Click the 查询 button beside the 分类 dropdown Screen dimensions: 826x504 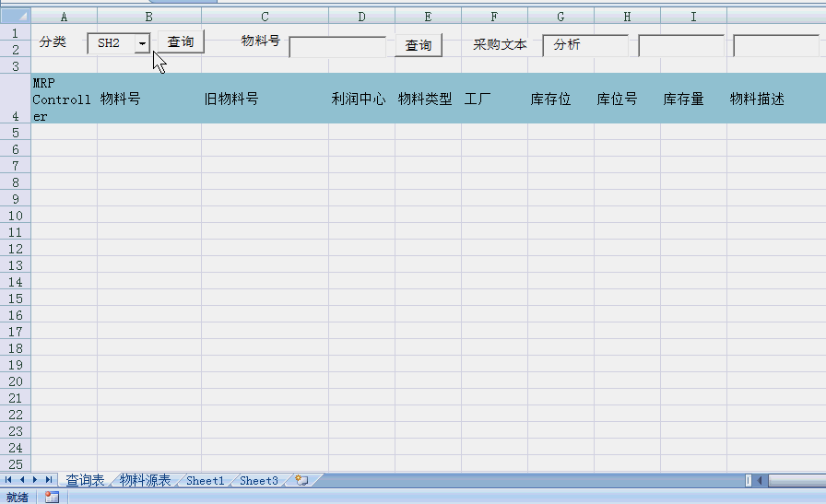tap(181, 42)
